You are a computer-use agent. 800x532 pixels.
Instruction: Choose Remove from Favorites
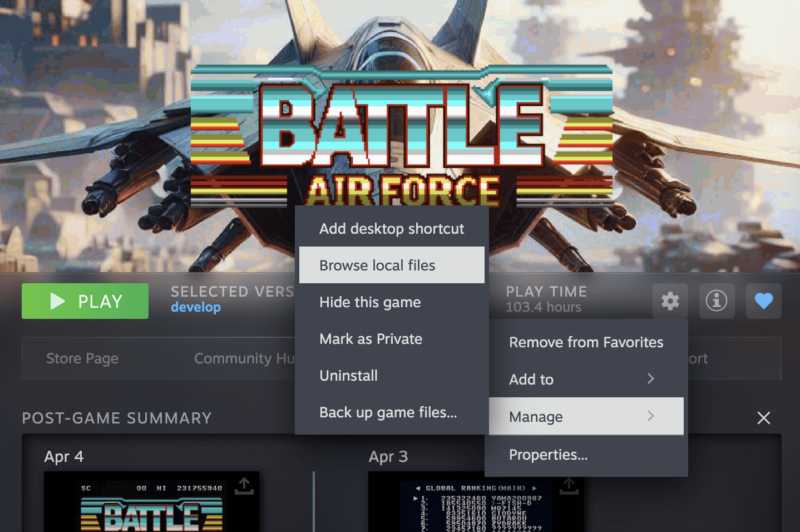coord(586,342)
